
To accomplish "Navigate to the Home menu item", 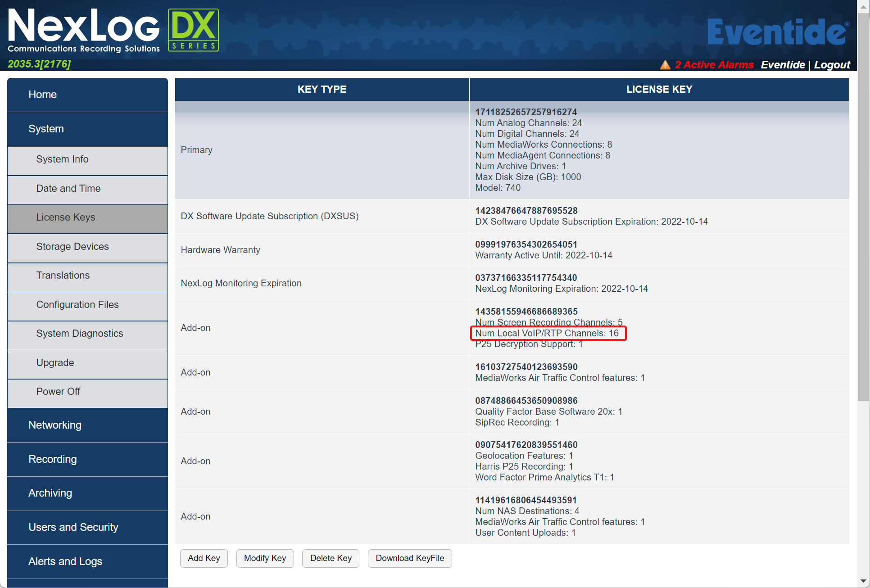I will pos(42,95).
